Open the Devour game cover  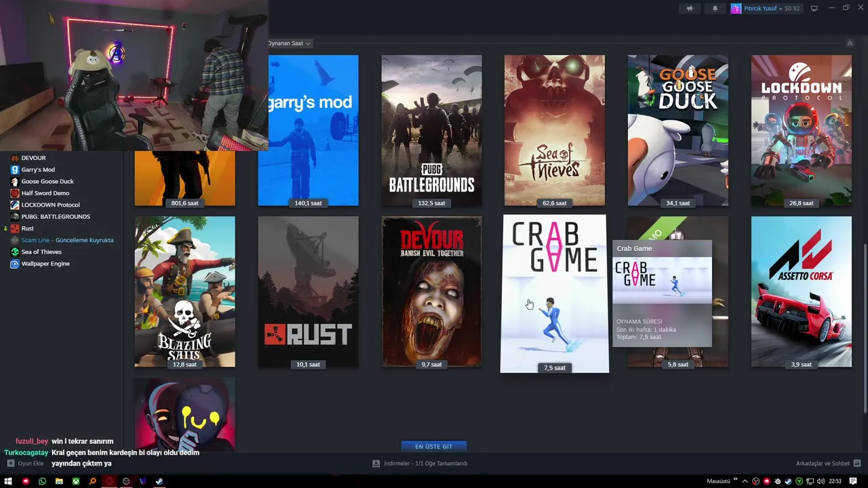(x=432, y=291)
